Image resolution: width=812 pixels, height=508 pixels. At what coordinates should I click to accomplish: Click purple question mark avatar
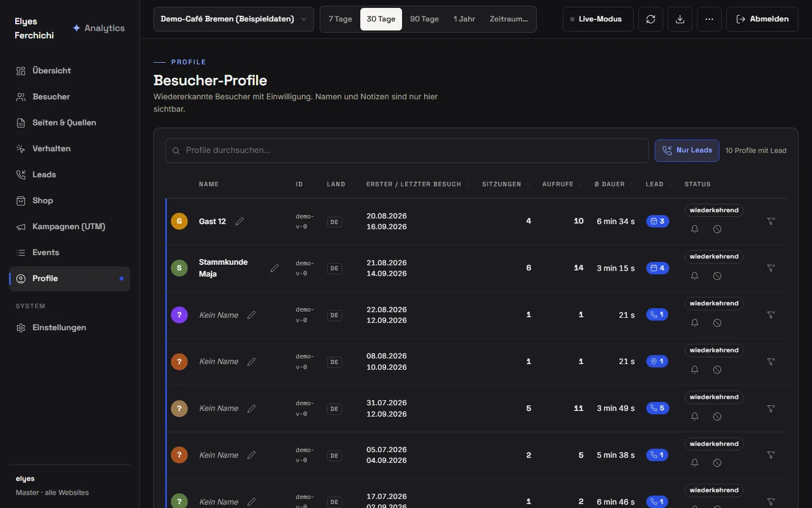pyautogui.click(x=179, y=315)
